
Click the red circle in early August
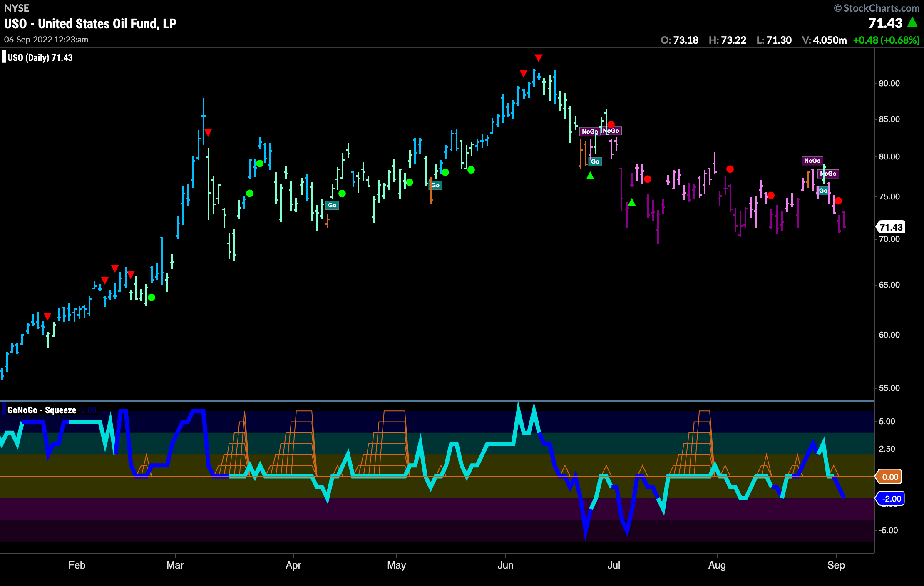730,169
